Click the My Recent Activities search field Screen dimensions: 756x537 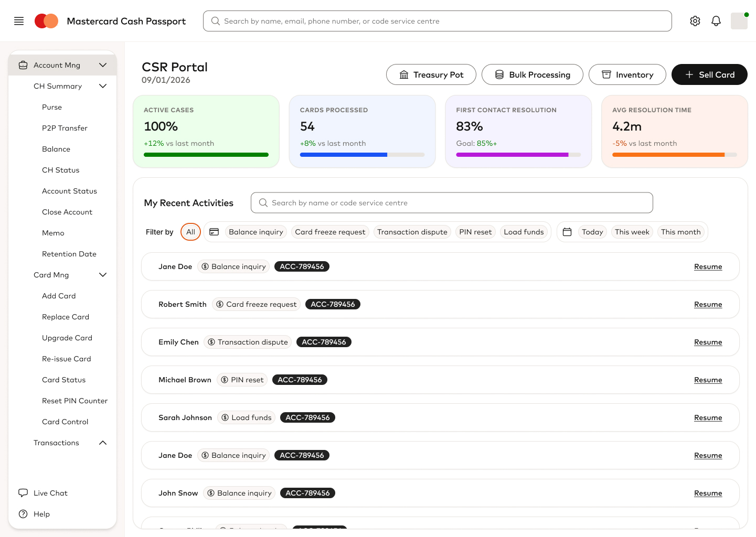coord(451,202)
